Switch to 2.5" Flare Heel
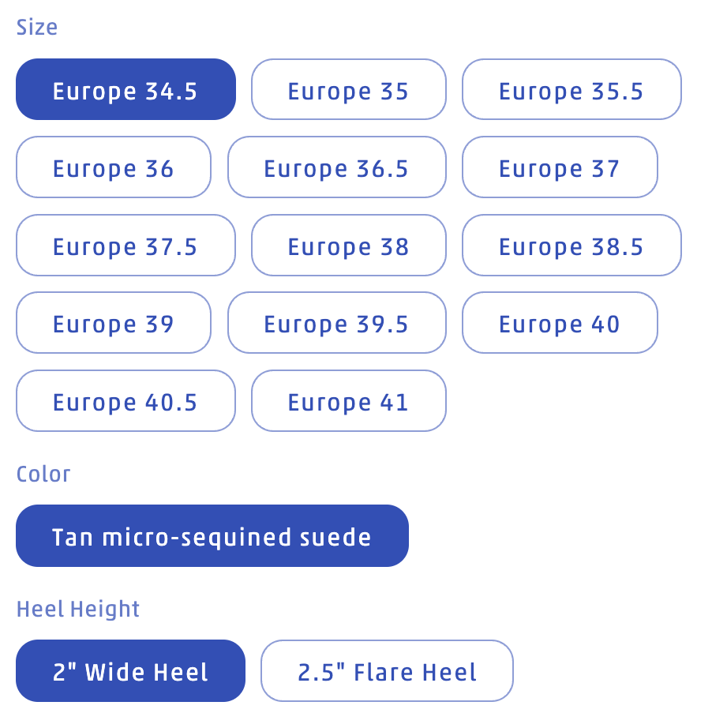Screen dimensions: 712x728 387,671
